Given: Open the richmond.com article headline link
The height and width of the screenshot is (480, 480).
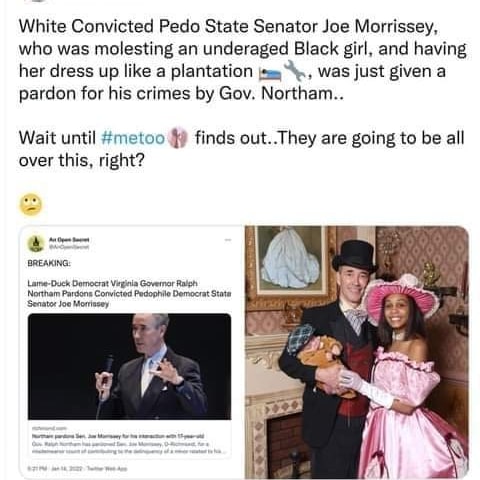Looking at the screenshot, I should (x=117, y=436).
